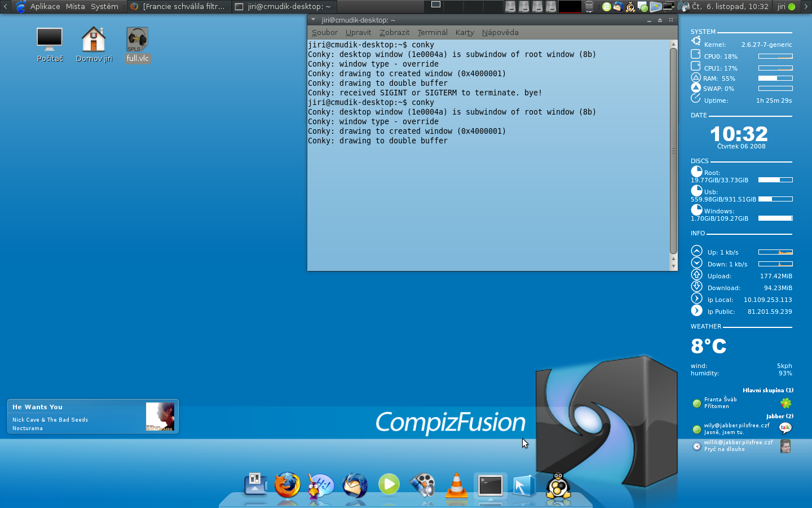Click the first drive icon in top panel
Image resolution: width=812 pixels, height=508 pixels.
point(510,7)
